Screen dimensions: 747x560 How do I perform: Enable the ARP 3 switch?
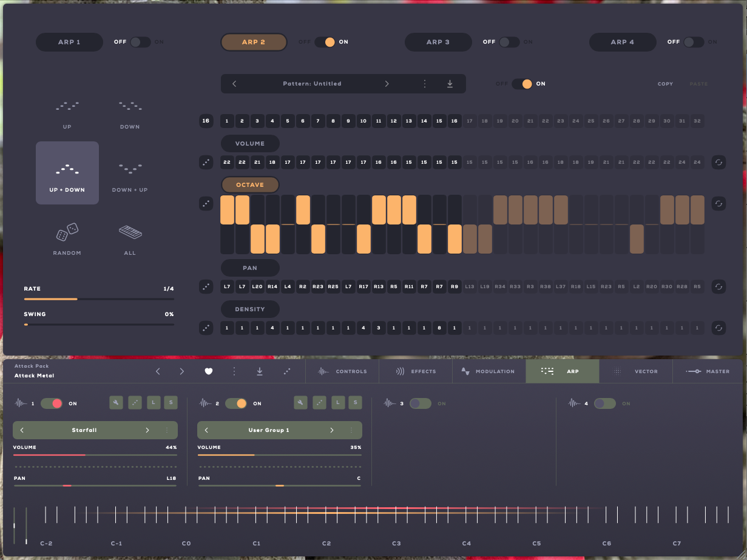click(509, 42)
